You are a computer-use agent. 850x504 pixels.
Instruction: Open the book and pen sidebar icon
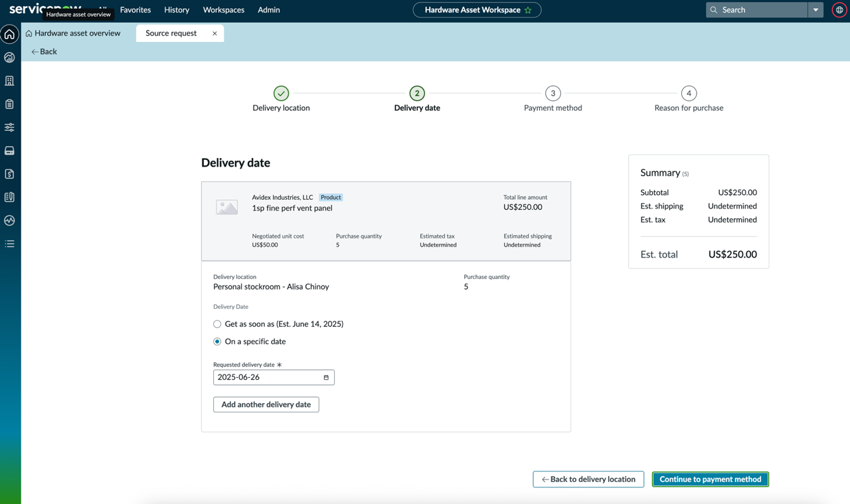point(9,197)
